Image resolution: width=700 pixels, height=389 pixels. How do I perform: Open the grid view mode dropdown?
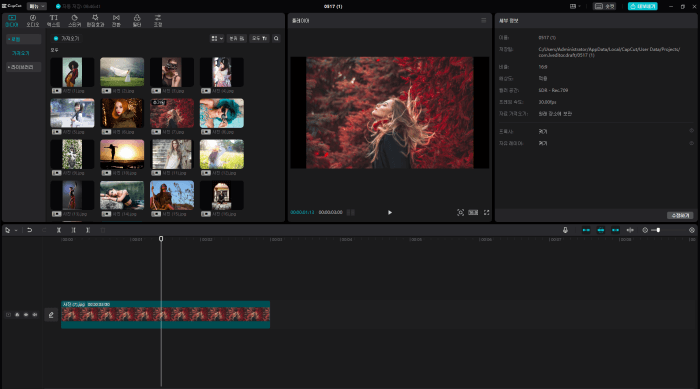pyautogui.click(x=217, y=38)
